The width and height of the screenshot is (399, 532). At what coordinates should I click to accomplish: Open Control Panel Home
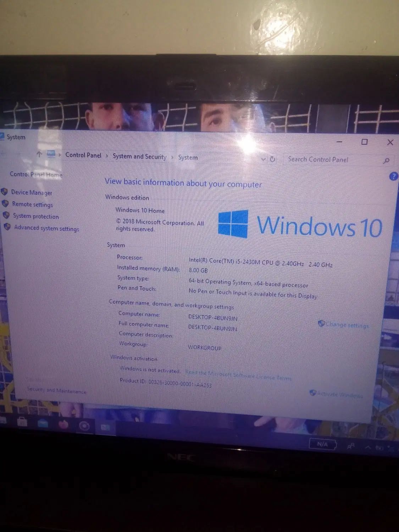click(x=36, y=174)
